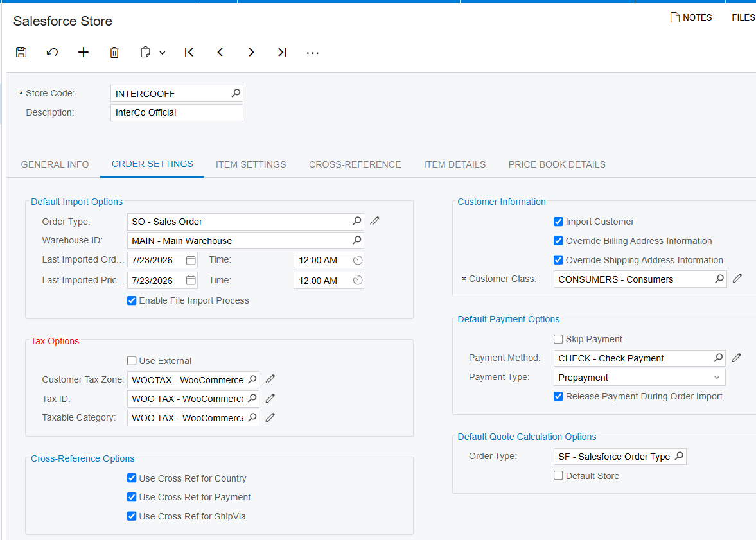
Task: Open Last Imported Order date calendar
Action: [x=191, y=260]
